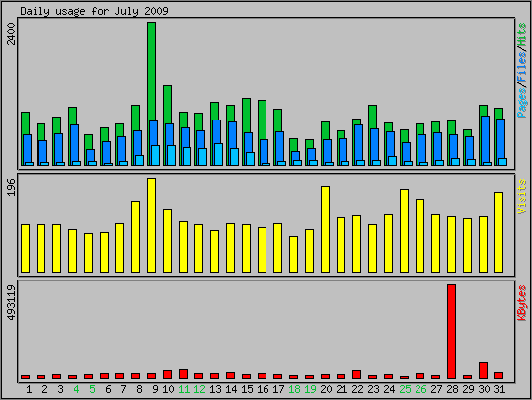Click the day 13 axis label
532x400 pixels.
(215, 389)
